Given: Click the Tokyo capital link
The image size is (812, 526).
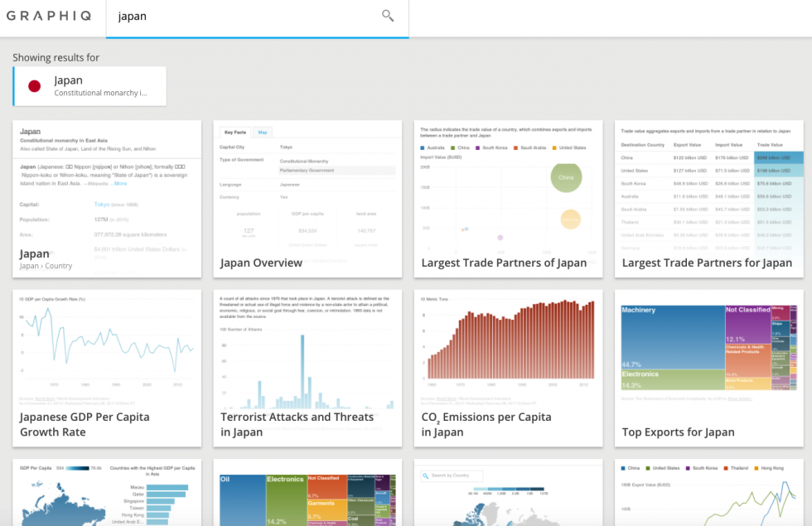Looking at the screenshot, I should pyautogui.click(x=102, y=204).
